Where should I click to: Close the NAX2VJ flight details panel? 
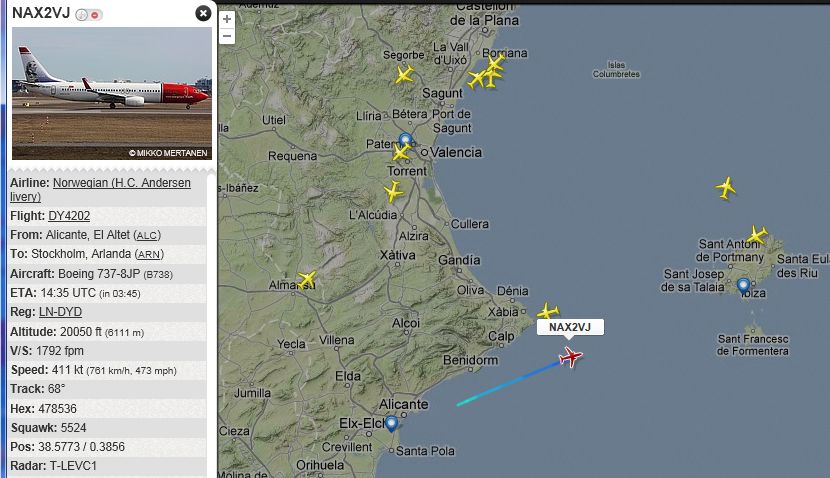(x=203, y=13)
